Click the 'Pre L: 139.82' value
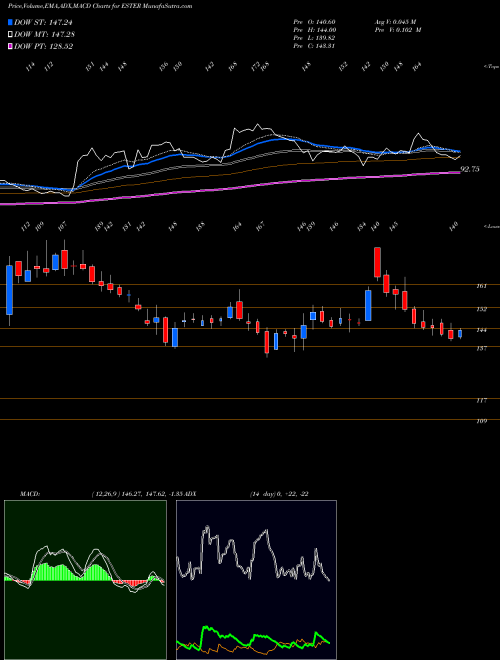 click(x=314, y=38)
